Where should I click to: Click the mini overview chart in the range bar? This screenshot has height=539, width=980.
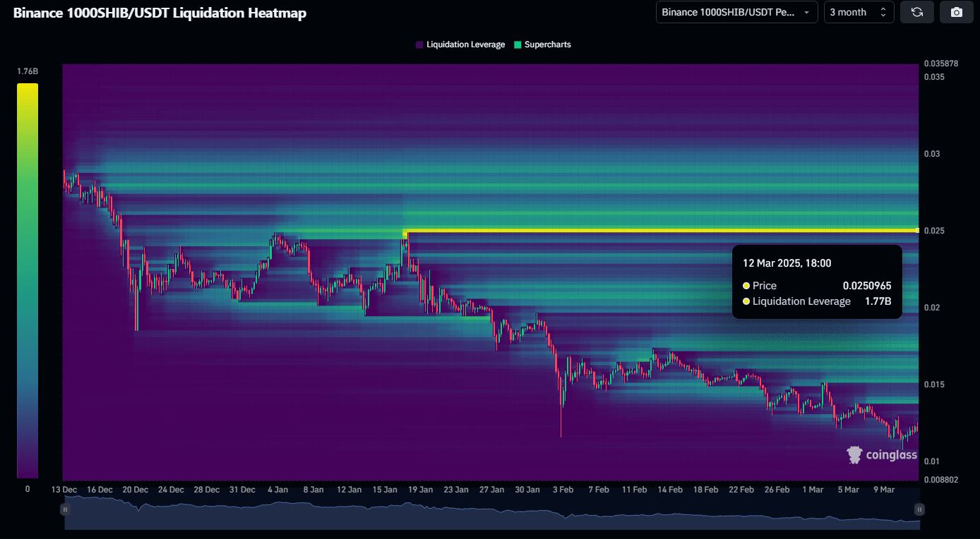pos(492,515)
